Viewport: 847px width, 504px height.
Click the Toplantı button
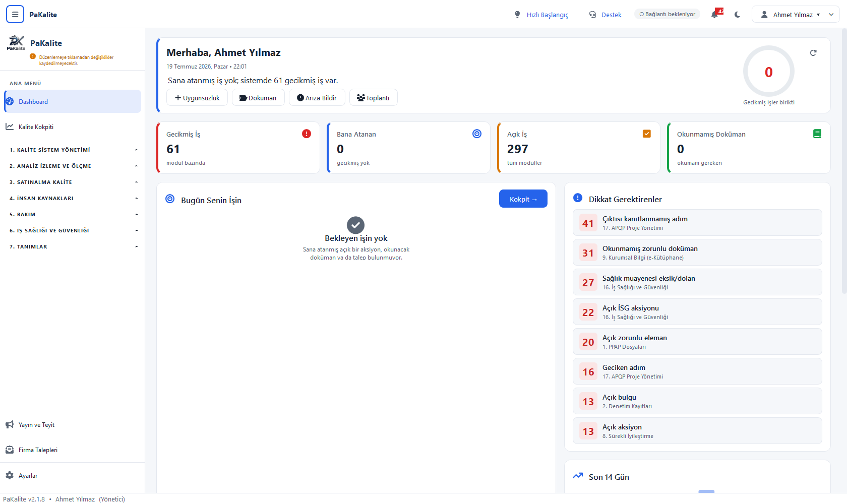point(374,98)
